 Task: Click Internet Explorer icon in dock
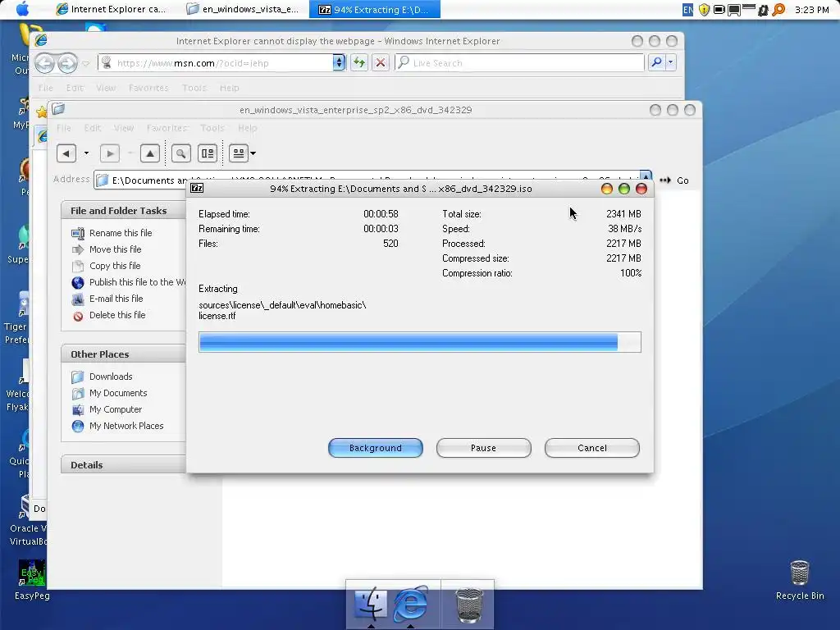(x=411, y=603)
